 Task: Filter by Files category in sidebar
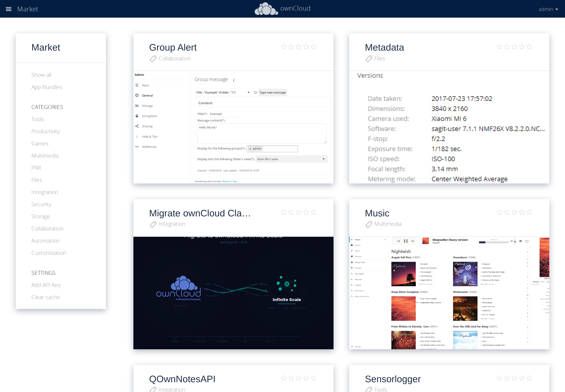point(37,180)
